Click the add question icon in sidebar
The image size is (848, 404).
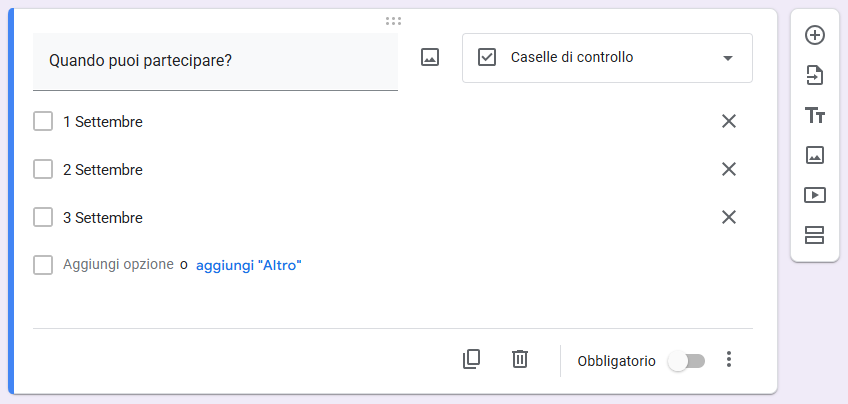tap(815, 35)
